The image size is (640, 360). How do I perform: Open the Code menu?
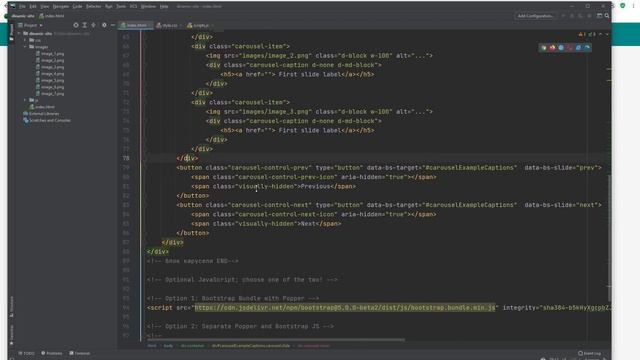(x=77, y=7)
